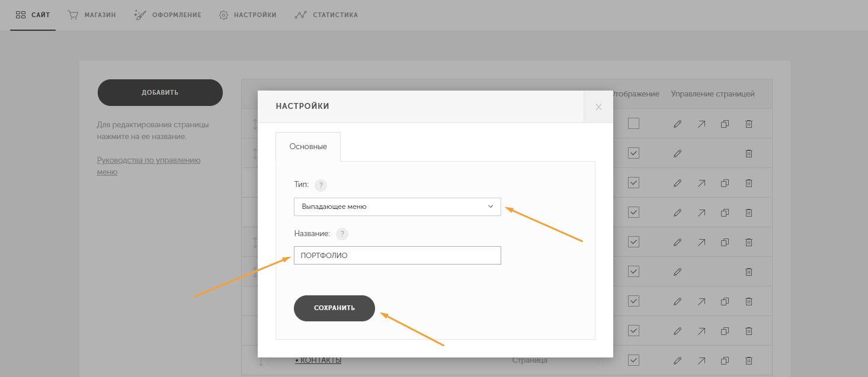
Task: Click pencil icon in the КОНТАКТЫ row
Action: [x=678, y=360]
